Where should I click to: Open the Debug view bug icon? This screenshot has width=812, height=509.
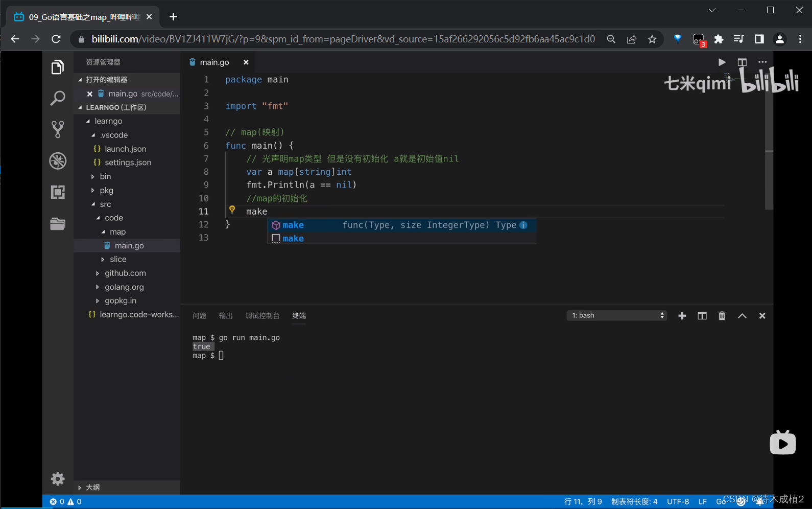(x=58, y=161)
